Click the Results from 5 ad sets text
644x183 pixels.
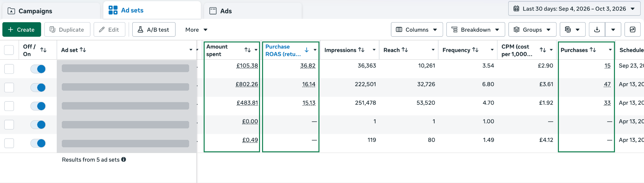pyautogui.click(x=91, y=159)
